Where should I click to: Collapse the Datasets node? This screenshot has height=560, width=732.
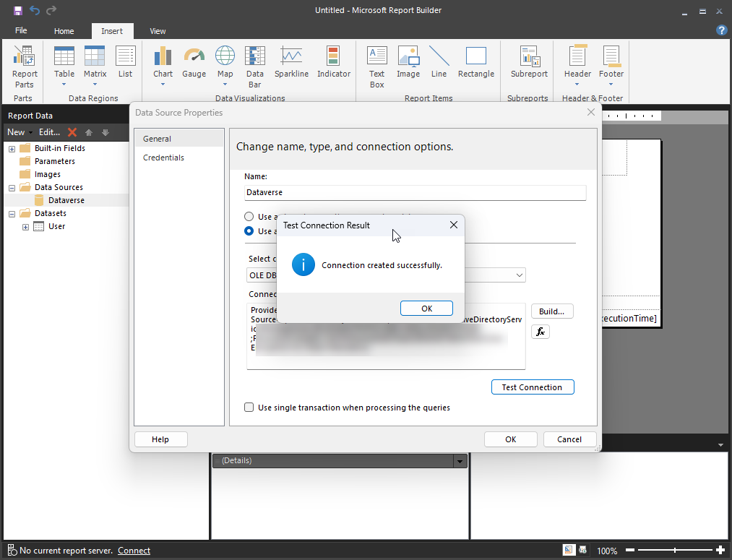pyautogui.click(x=12, y=214)
